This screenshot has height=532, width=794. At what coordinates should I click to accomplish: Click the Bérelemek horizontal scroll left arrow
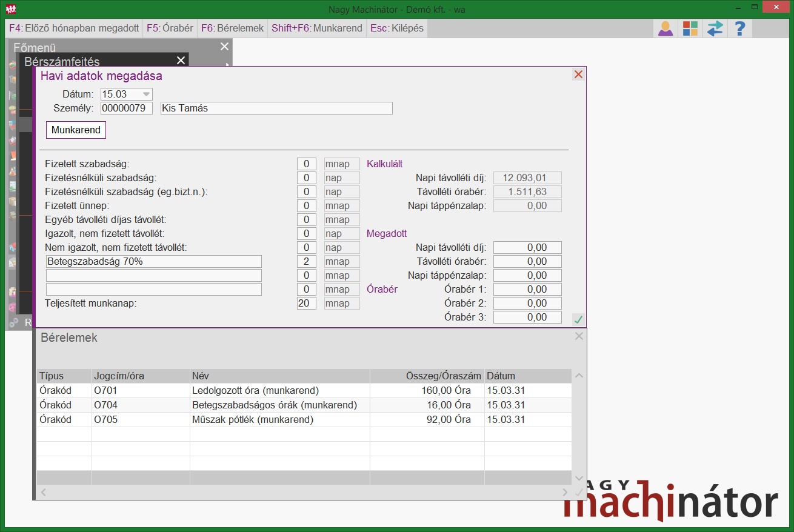click(x=42, y=492)
